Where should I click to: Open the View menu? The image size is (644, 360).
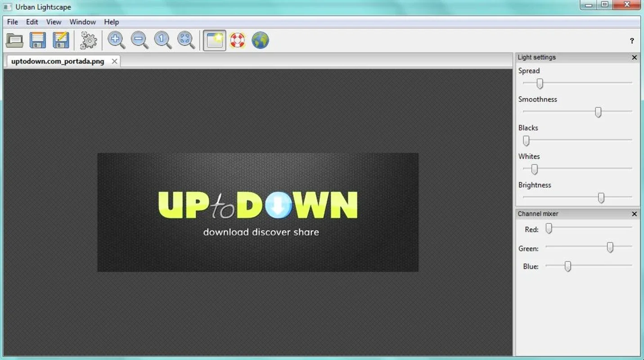click(x=54, y=22)
